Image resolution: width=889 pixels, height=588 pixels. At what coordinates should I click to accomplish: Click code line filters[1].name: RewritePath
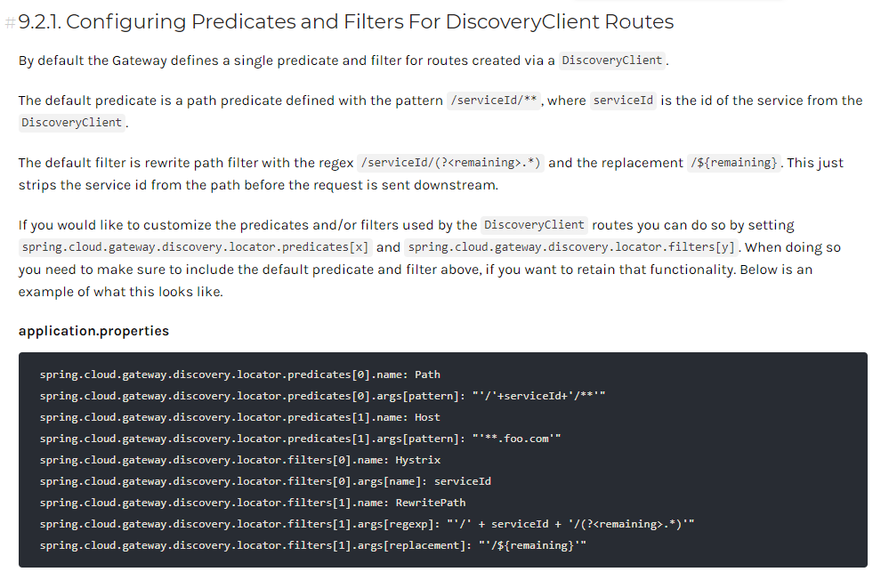tap(252, 503)
